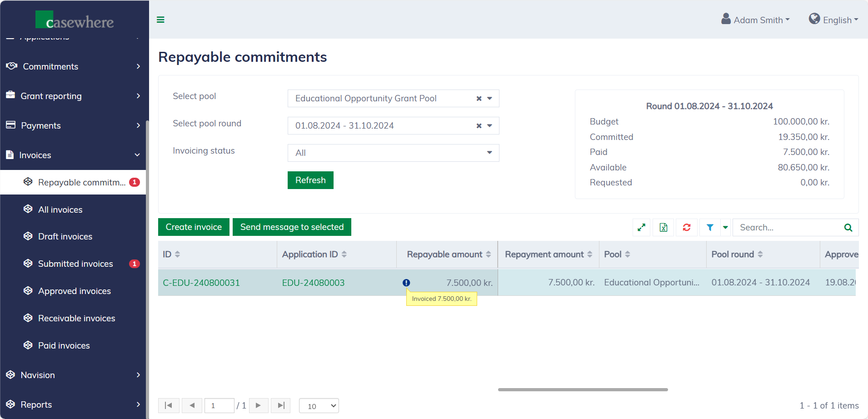
Task: Click the expand grid fullscreen icon
Action: (641, 227)
